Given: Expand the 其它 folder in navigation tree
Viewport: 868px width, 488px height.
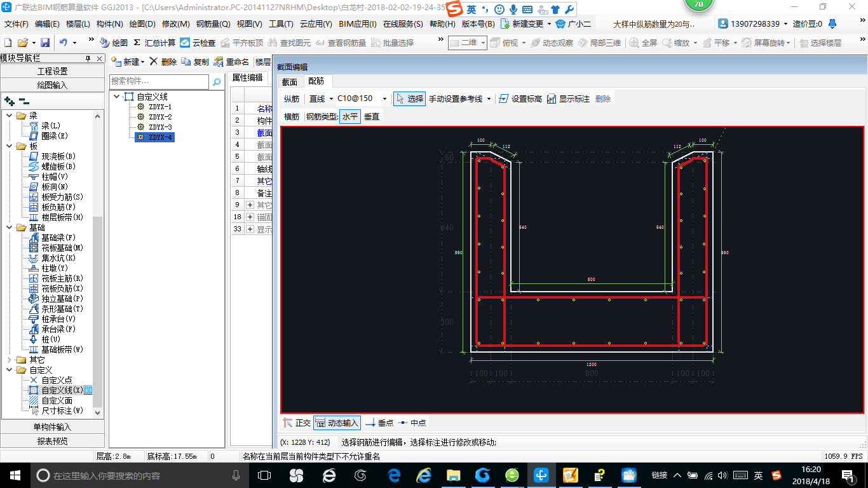Looking at the screenshot, I should (10, 360).
